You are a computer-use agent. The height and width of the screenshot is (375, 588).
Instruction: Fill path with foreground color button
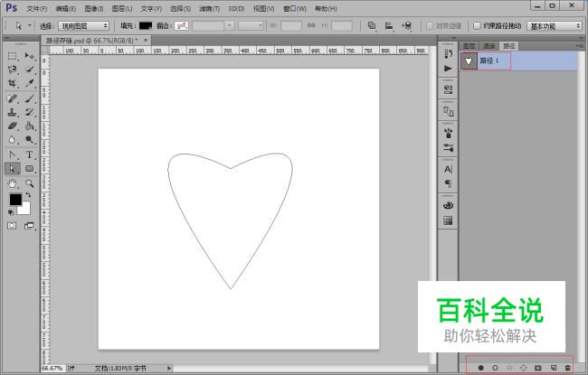(x=480, y=368)
